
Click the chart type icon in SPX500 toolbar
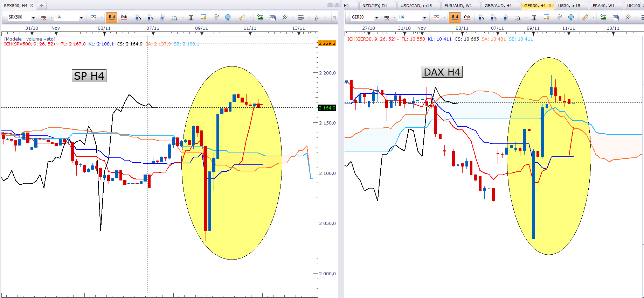click(94, 17)
